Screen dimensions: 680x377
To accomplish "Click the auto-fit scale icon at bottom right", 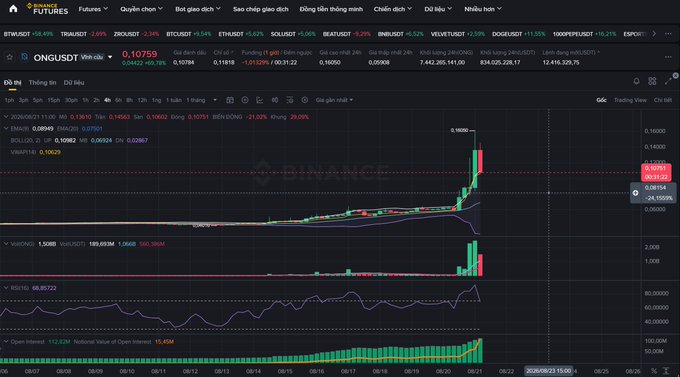I will (x=666, y=371).
